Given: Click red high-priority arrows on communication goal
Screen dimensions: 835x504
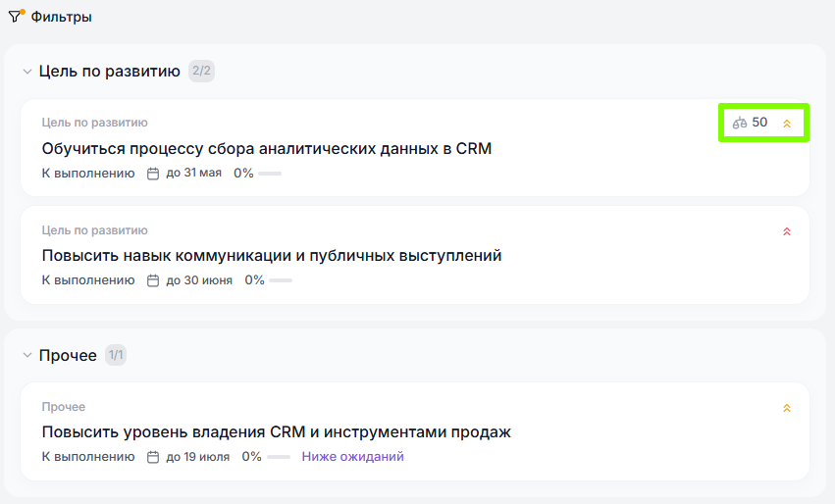Looking at the screenshot, I should click(786, 231).
